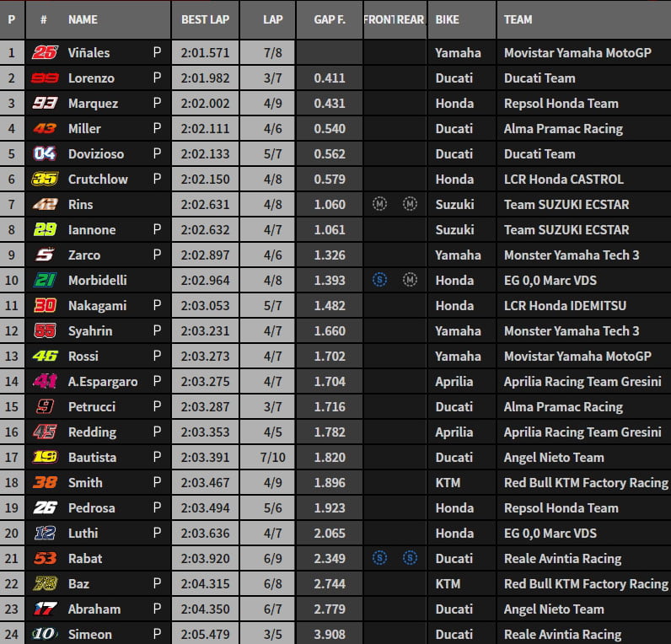Click rear tyre icon in Morbidelli row
Image resolution: width=671 pixels, height=644 pixels.
pyautogui.click(x=410, y=280)
